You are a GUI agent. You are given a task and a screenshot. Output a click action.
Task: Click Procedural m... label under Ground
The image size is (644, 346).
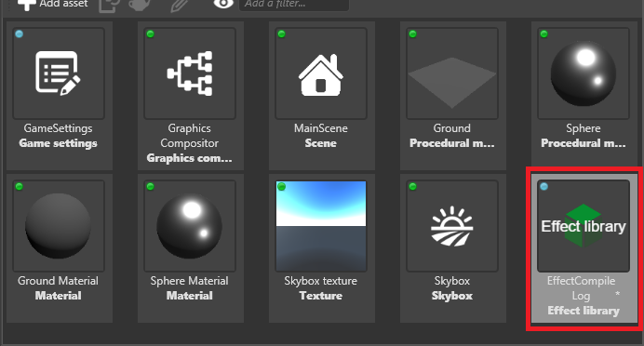click(x=452, y=143)
